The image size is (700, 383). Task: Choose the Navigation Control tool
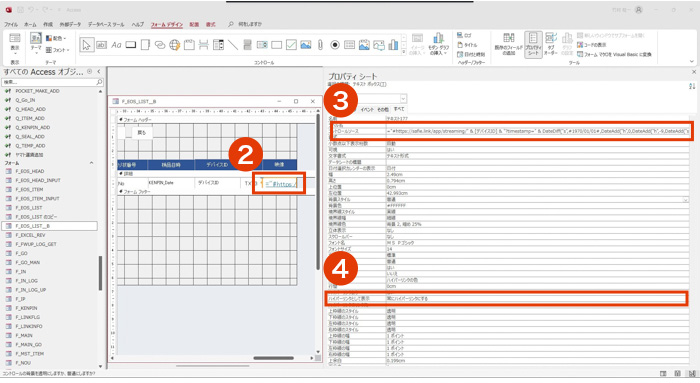coord(189,45)
